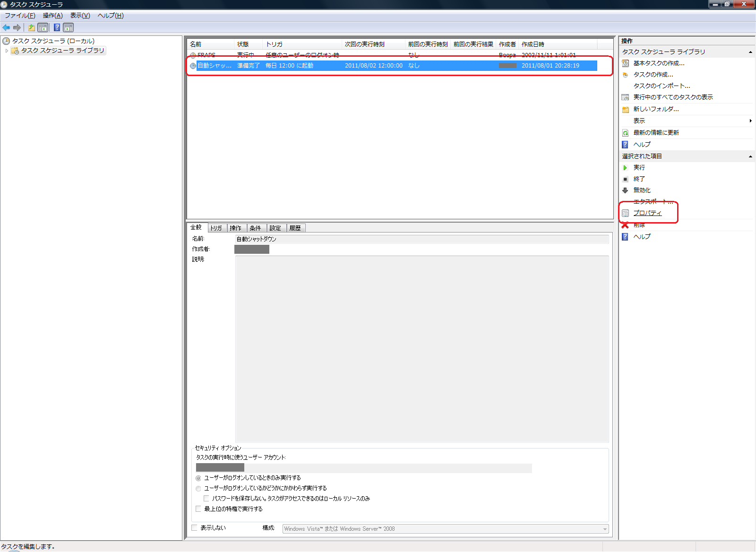The image size is (756, 552).
Task: Click the up-one-level folder toolbar icon
Action: point(31,27)
